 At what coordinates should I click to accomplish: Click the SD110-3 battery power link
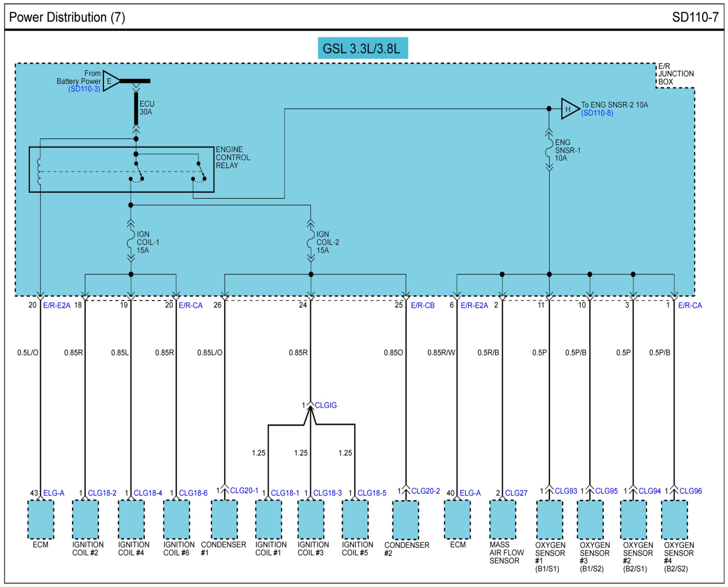tap(84, 89)
